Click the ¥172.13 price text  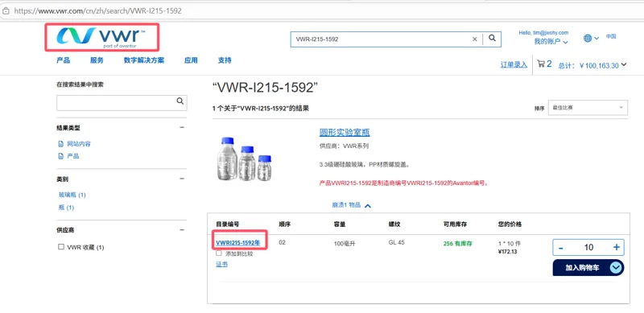coord(507,251)
